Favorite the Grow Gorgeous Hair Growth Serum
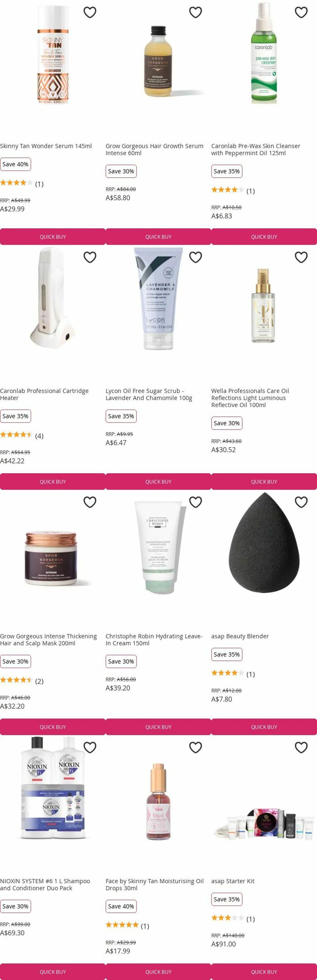The width and height of the screenshot is (317, 980). tap(195, 12)
